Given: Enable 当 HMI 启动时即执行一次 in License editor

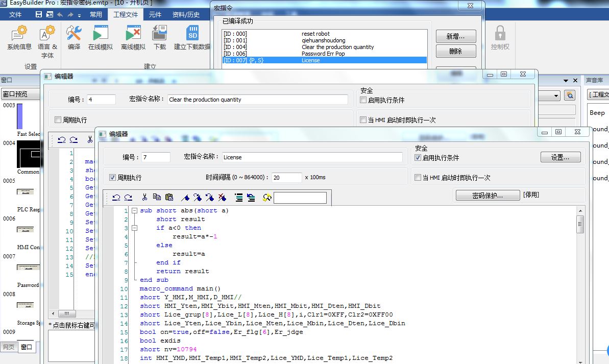Looking at the screenshot, I should click(x=418, y=178).
